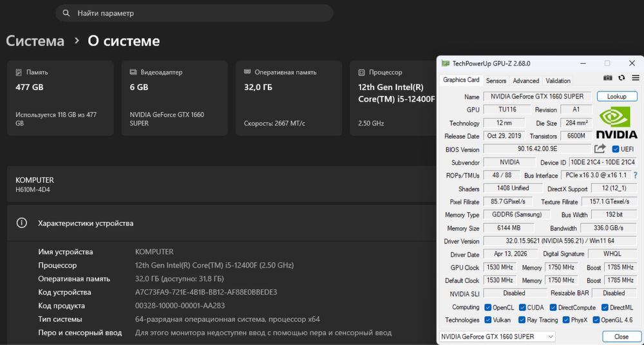Toggle the Vulkan checkbox
Screen dimensions: 644x345
click(488, 319)
